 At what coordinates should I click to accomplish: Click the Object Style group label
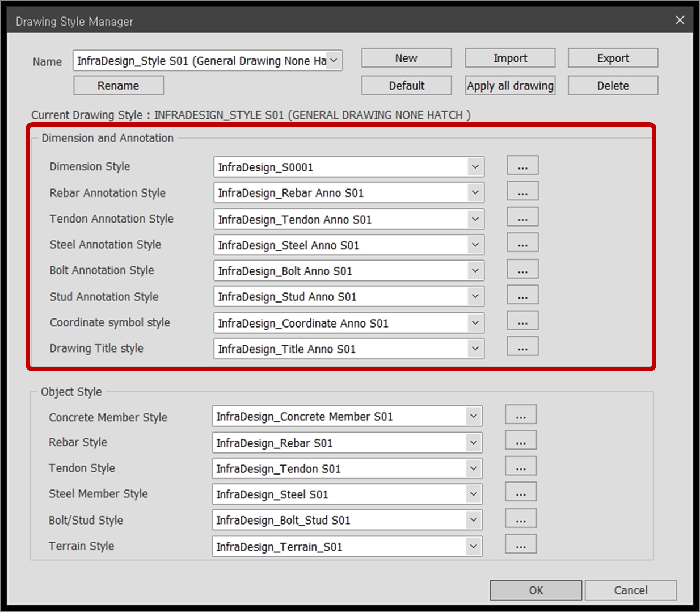(71, 392)
